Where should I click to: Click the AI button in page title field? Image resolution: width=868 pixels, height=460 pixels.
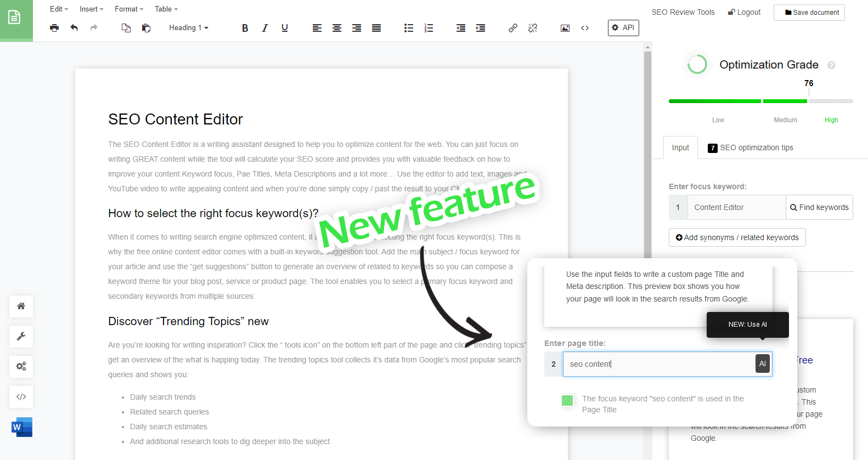[x=763, y=364]
